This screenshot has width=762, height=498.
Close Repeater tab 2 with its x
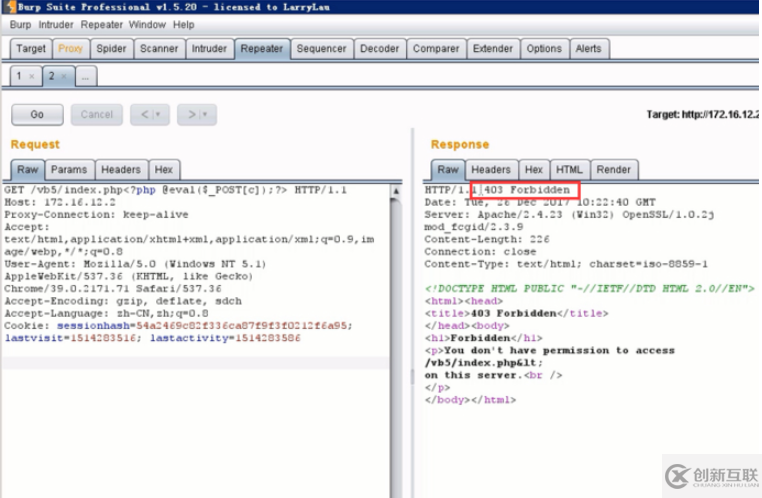(x=64, y=76)
